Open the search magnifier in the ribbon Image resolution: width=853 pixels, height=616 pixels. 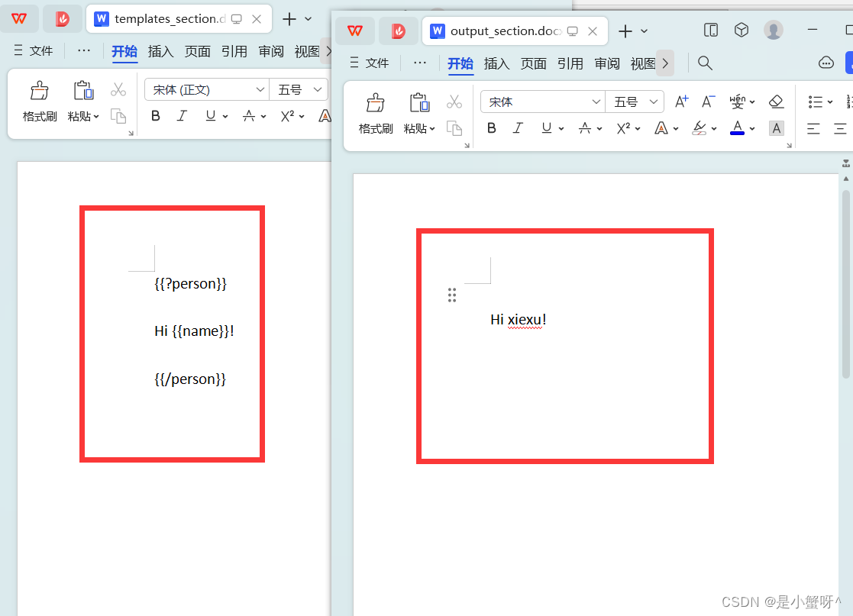pyautogui.click(x=705, y=63)
